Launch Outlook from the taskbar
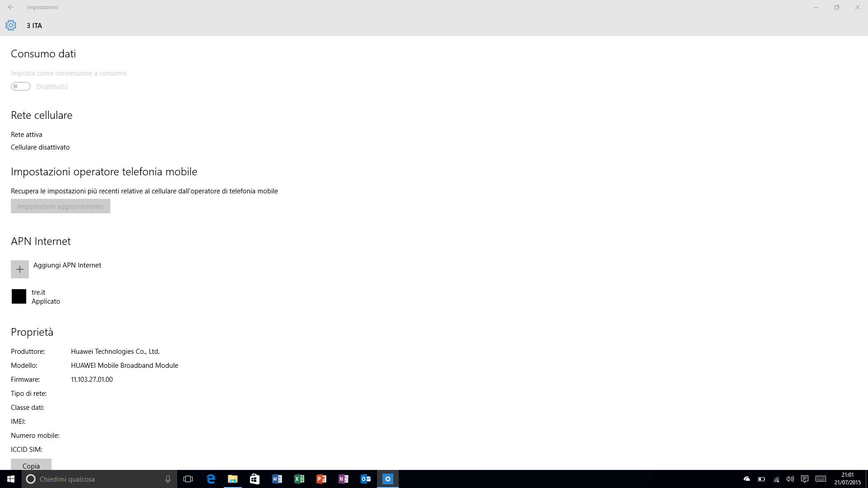 pyautogui.click(x=366, y=479)
